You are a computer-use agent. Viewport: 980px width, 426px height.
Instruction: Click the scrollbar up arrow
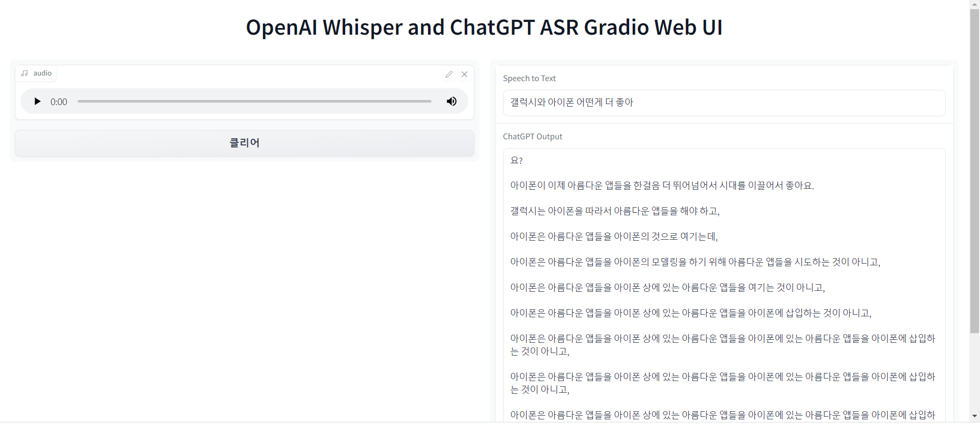click(975, 4)
